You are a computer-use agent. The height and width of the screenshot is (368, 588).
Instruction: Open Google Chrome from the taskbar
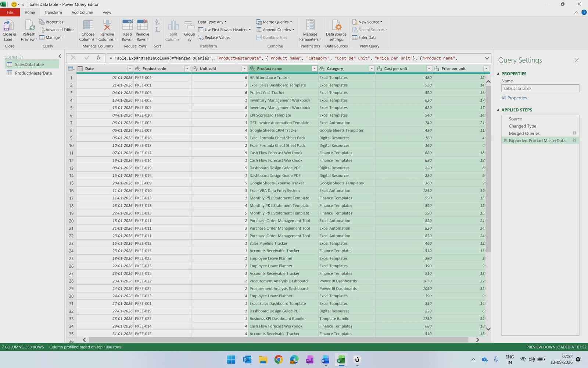coord(279,360)
